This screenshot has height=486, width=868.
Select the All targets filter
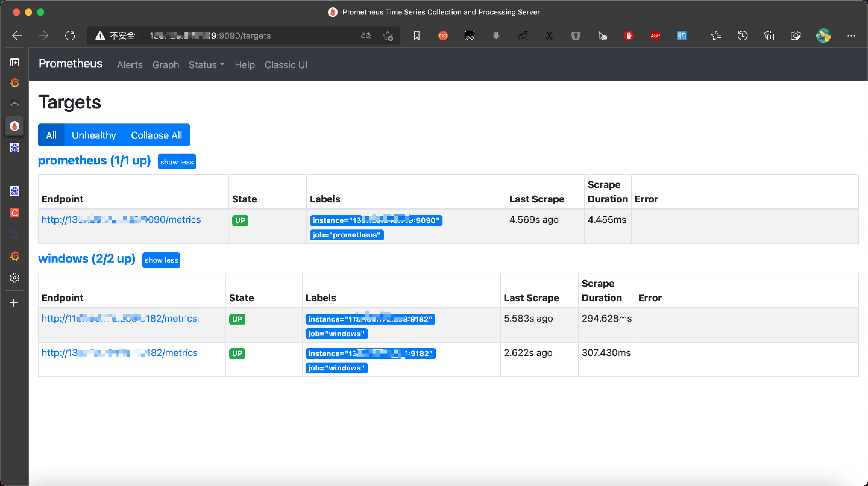coord(51,135)
